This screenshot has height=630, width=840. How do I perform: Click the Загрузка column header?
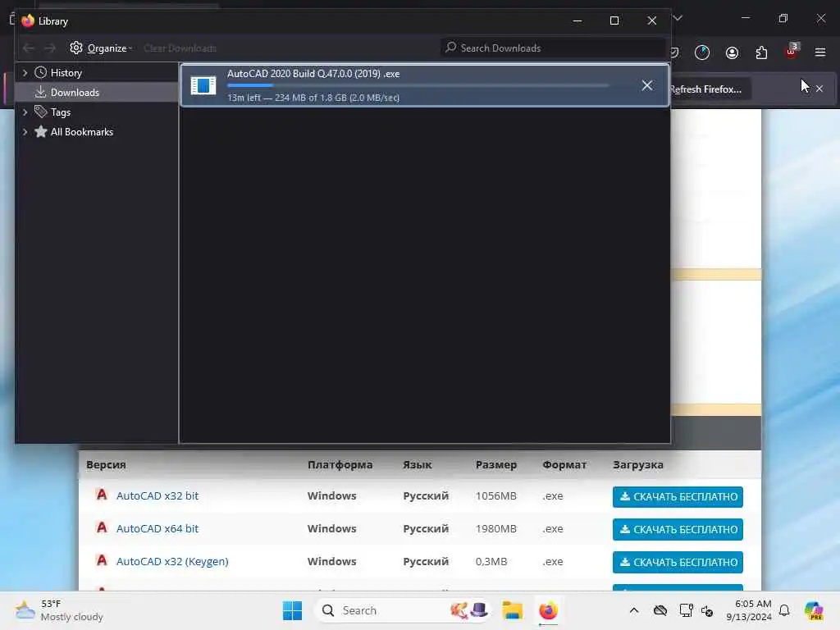pos(638,464)
